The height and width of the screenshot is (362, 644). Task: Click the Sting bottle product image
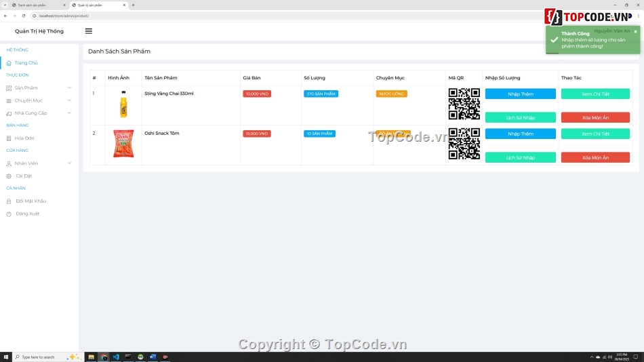click(123, 104)
